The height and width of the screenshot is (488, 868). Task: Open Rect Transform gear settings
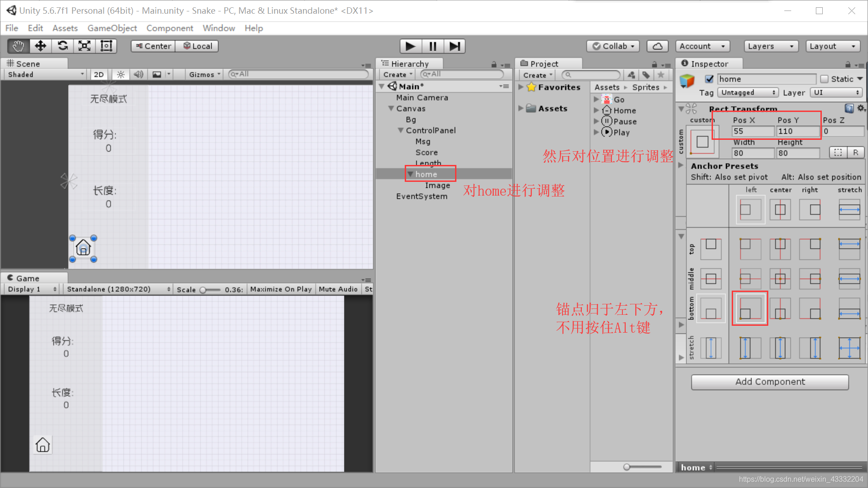[861, 108]
